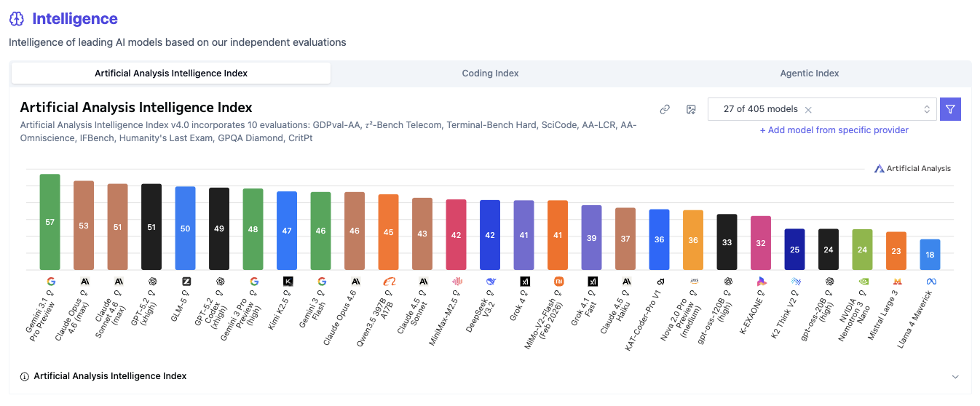
Task: Click the Xiaomi logo for MiMo-V2-Flash
Action: (x=558, y=281)
